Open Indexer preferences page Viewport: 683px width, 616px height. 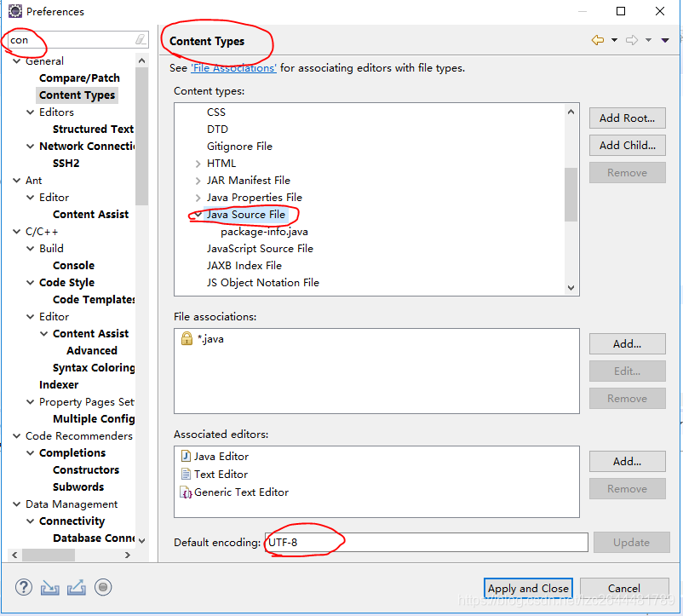(59, 384)
